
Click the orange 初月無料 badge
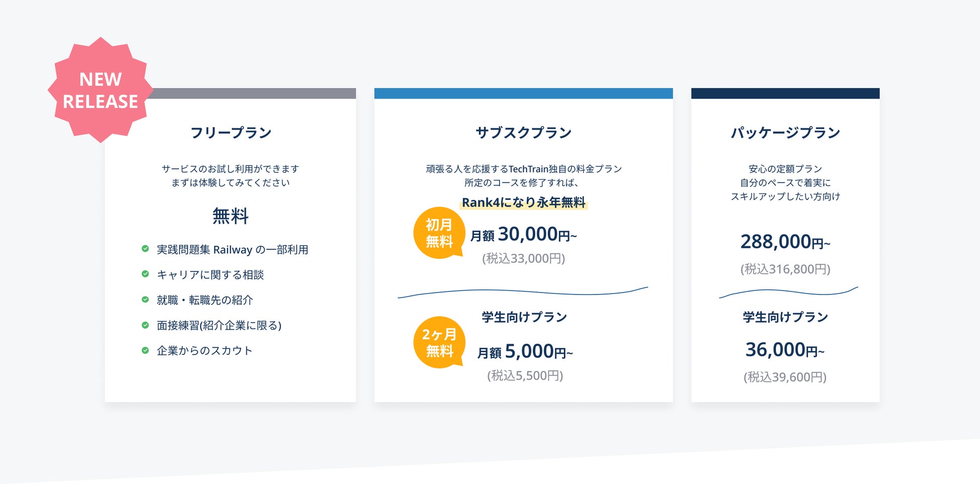pyautogui.click(x=439, y=233)
